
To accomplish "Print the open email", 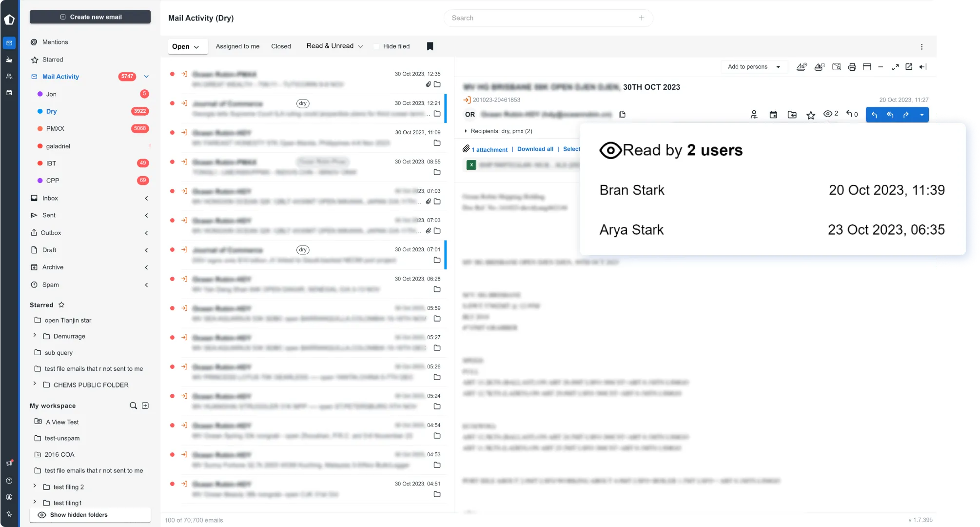I will tap(852, 67).
